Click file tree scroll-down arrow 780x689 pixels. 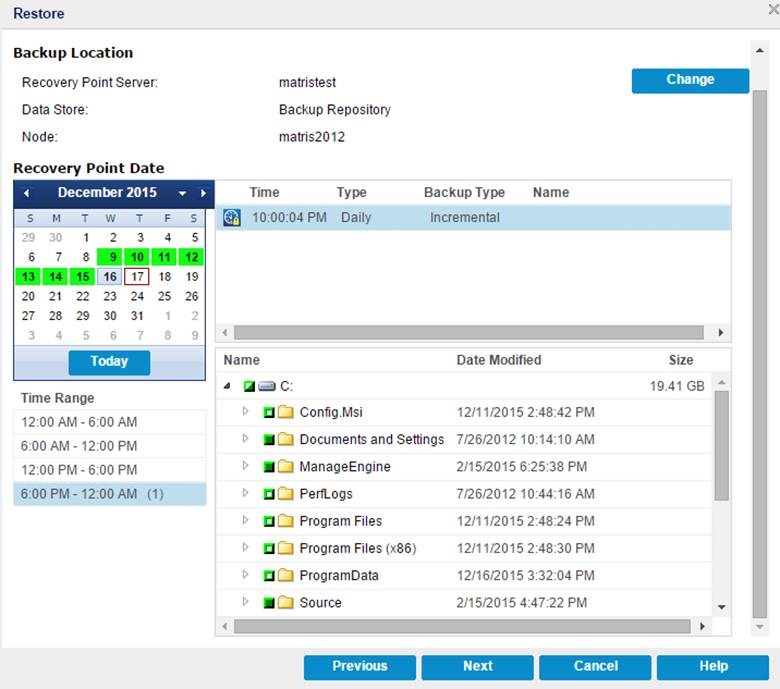coord(721,607)
